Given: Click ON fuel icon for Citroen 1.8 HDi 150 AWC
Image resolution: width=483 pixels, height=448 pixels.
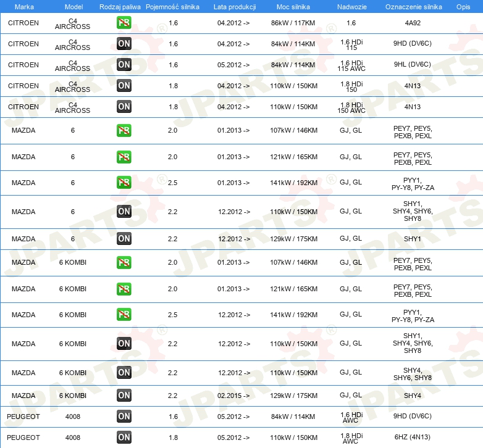Looking at the screenshot, I should click(124, 106).
